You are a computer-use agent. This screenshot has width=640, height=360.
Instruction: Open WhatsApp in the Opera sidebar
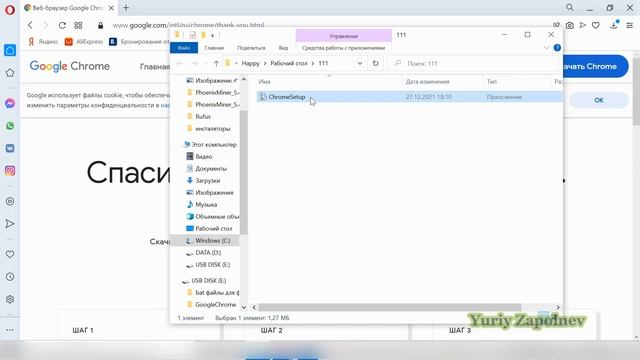click(10, 126)
